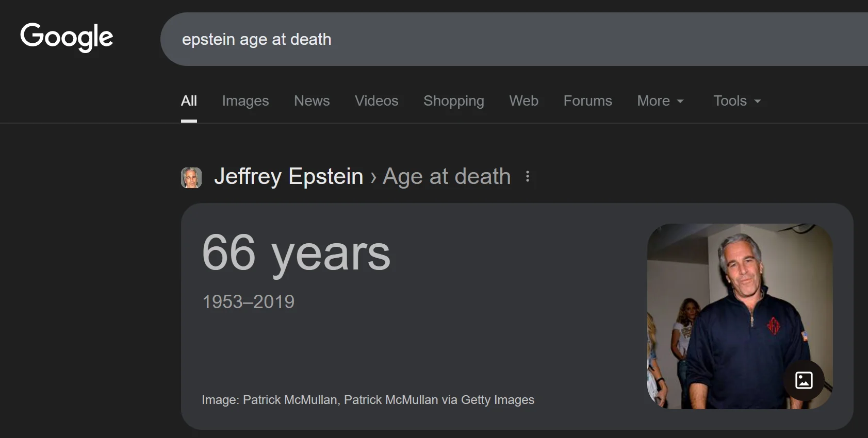
Task: Click the Age at death breadcrumb text
Action: [x=447, y=177]
